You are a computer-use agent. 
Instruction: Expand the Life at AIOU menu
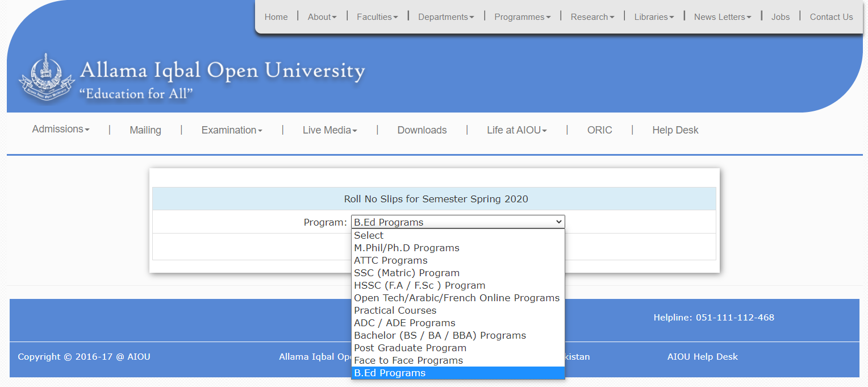[x=517, y=130]
